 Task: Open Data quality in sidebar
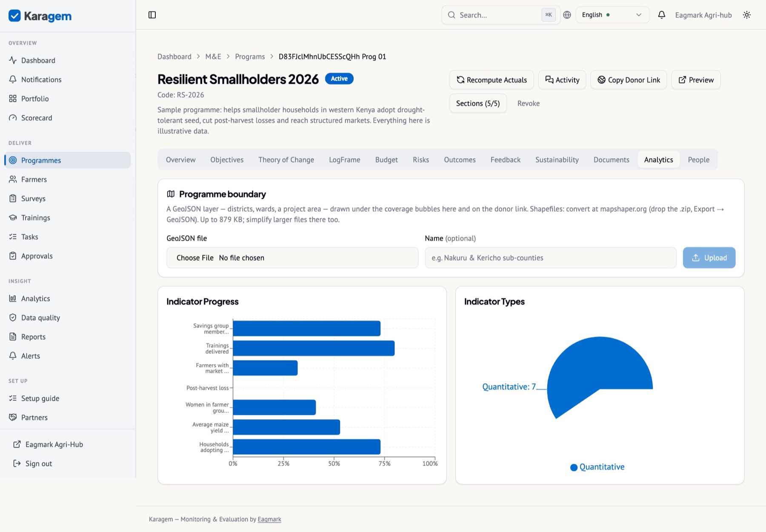[x=68, y=318]
